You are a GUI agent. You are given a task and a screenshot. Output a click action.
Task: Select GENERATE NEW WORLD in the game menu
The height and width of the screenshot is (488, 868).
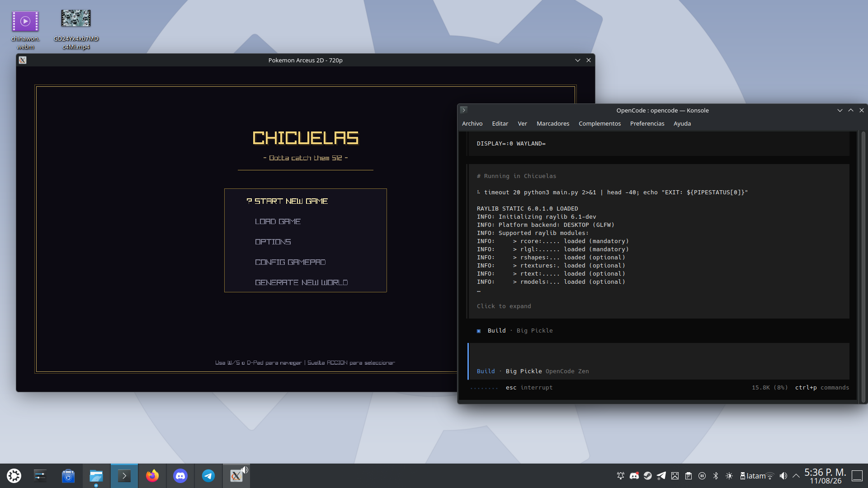301,282
